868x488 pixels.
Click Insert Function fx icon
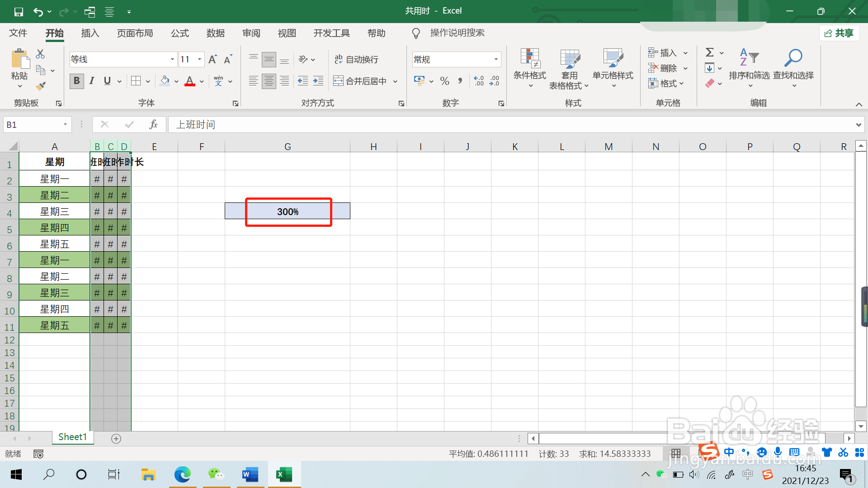coord(153,124)
